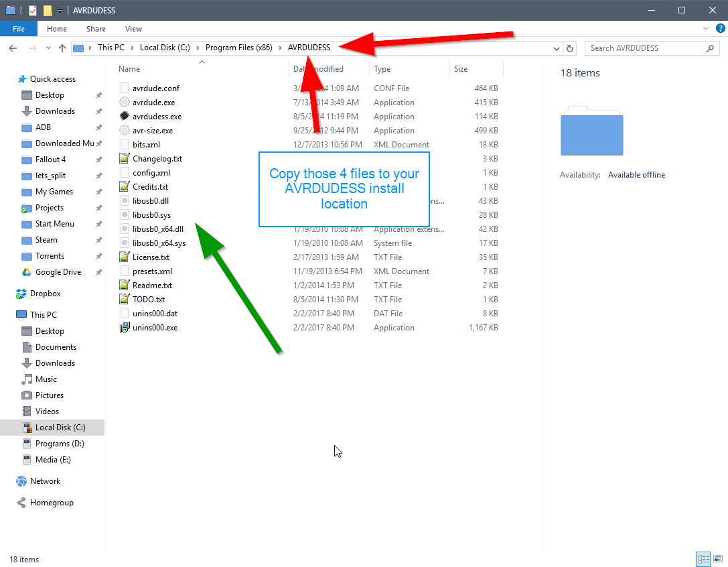
Task: Open Dropbox in the navigation pane
Action: 45,294
